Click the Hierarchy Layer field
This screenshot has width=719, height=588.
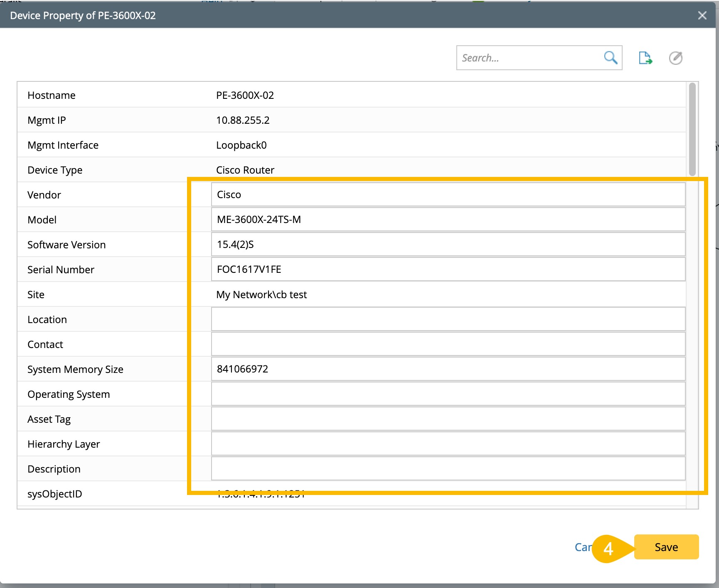(448, 444)
